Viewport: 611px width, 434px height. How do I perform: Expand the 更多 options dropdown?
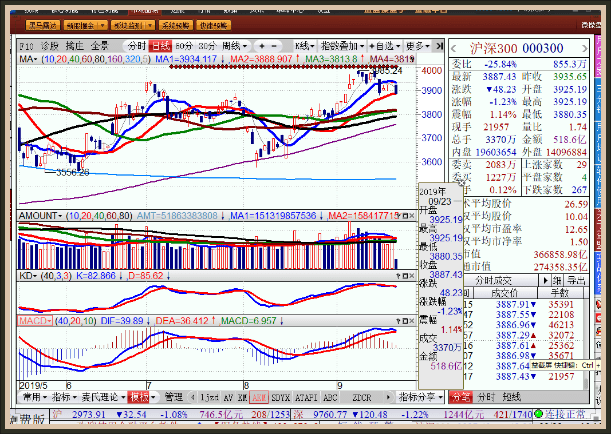(418, 46)
